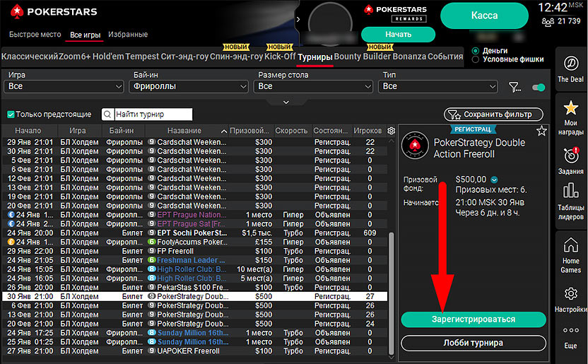588x364 pixels.
Task: Open Настройки gear in sidebar
Action: point(571,293)
